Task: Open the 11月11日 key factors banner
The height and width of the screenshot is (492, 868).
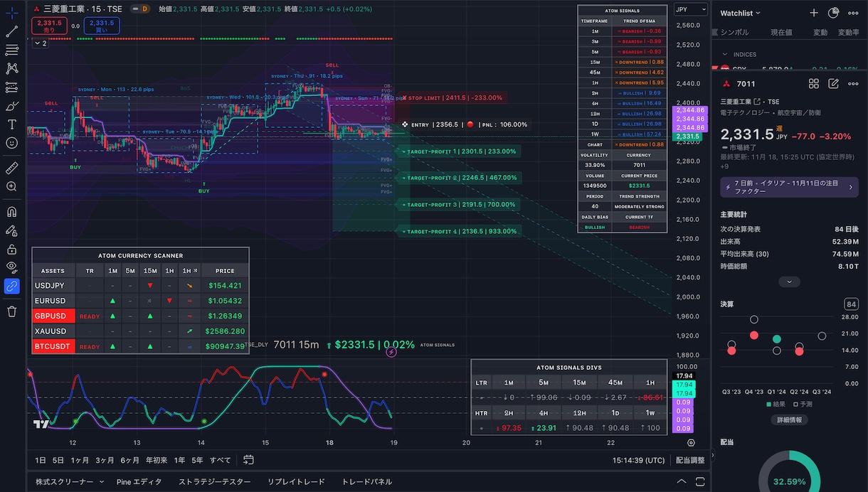Action: pyautogui.click(x=789, y=187)
